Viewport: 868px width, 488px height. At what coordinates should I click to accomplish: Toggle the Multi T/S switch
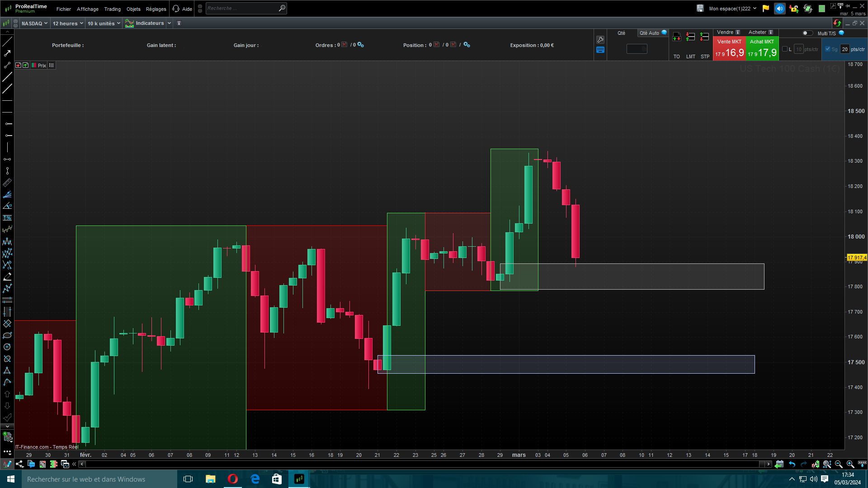pyautogui.click(x=807, y=33)
